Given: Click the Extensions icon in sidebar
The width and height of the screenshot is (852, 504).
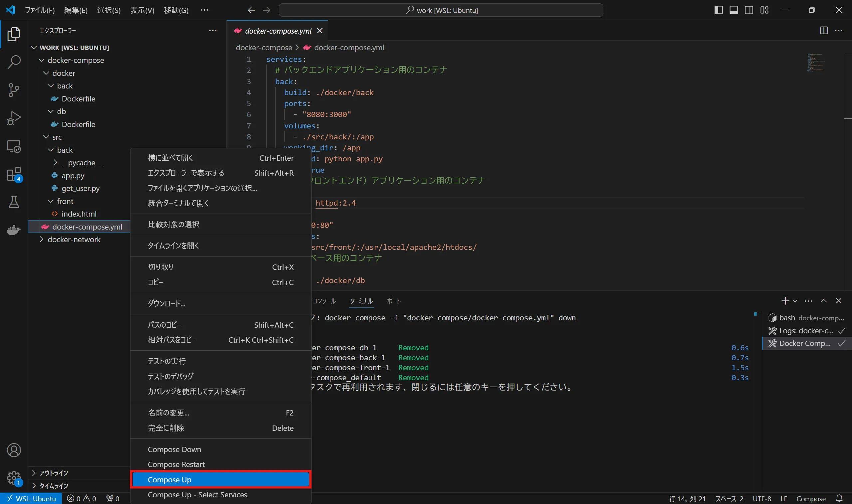Looking at the screenshot, I should tap(13, 173).
